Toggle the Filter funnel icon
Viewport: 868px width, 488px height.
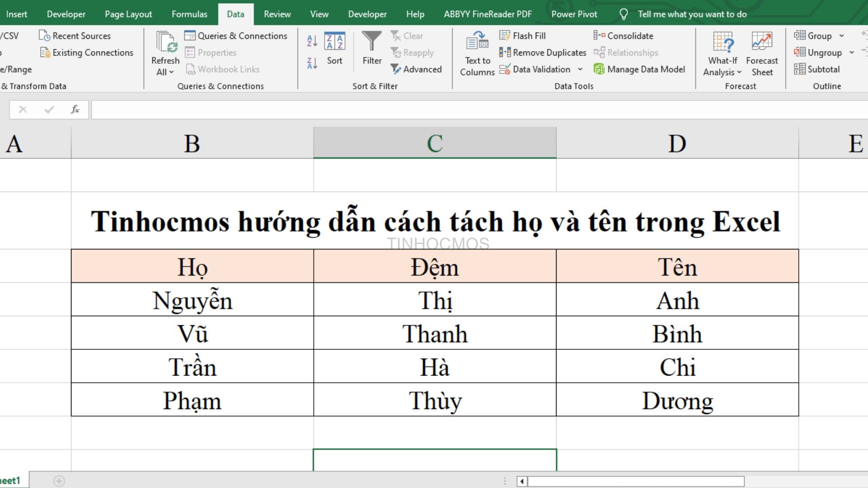(372, 42)
